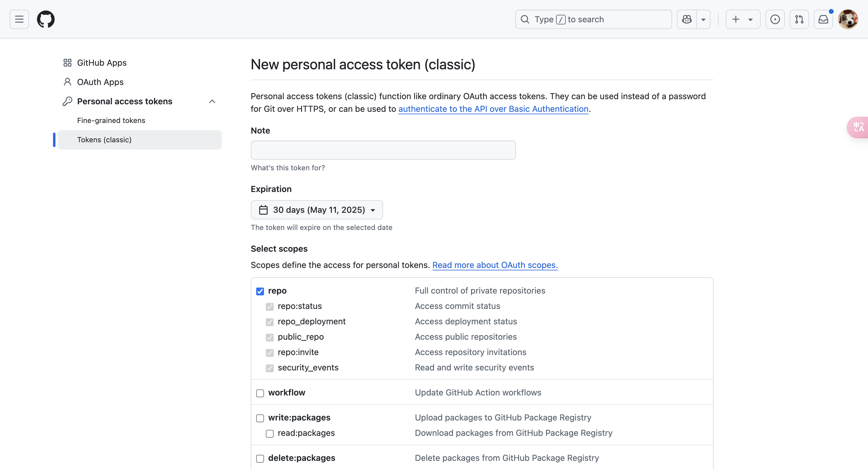The height and width of the screenshot is (469, 868).
Task: Open the Expiration 30 days dropdown
Action: pyautogui.click(x=317, y=209)
